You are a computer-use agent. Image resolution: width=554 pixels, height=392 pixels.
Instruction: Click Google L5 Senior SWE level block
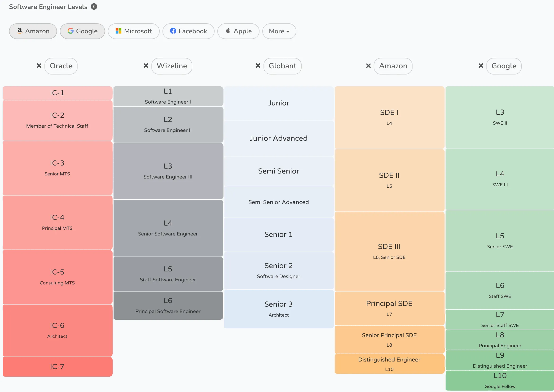point(499,241)
